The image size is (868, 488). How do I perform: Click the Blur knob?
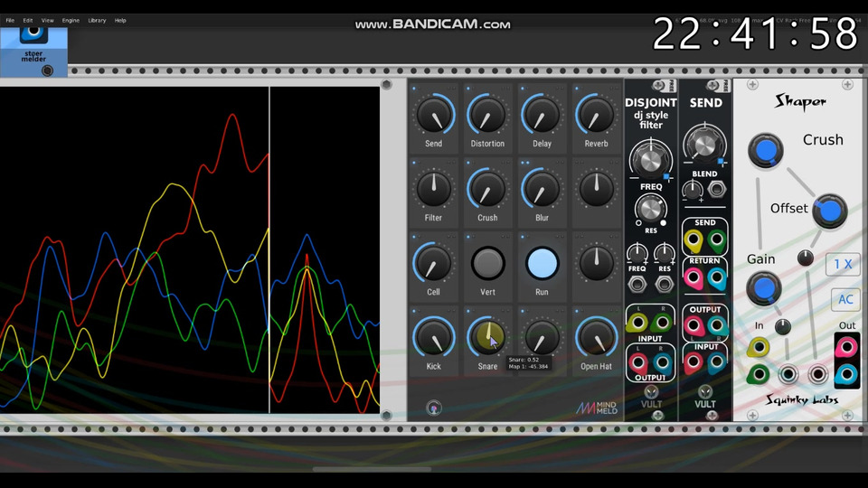click(542, 190)
